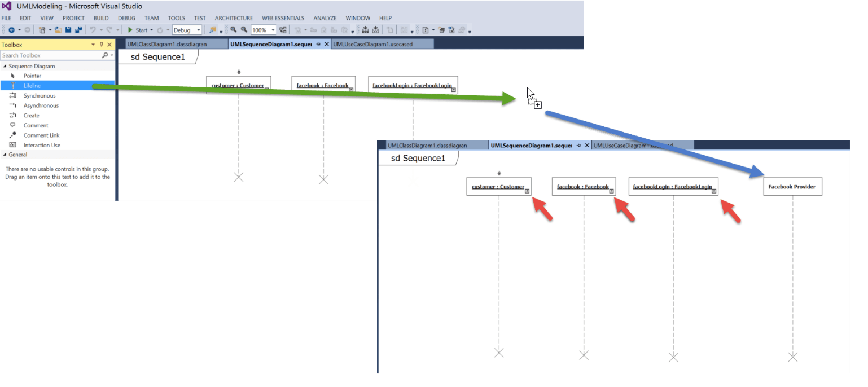This screenshot has height=387, width=868.
Task: Select customer : Customer lifeline in upper diagram
Action: click(x=238, y=85)
